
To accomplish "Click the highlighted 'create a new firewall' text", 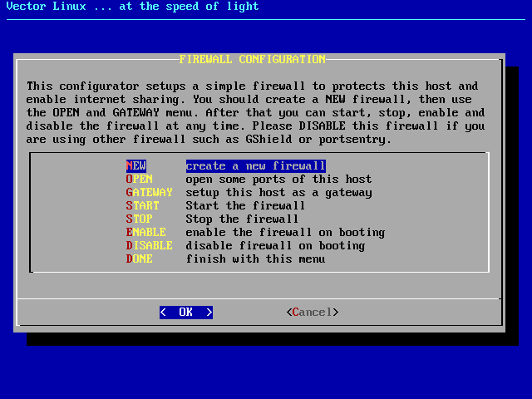I will pyautogui.click(x=255, y=166).
